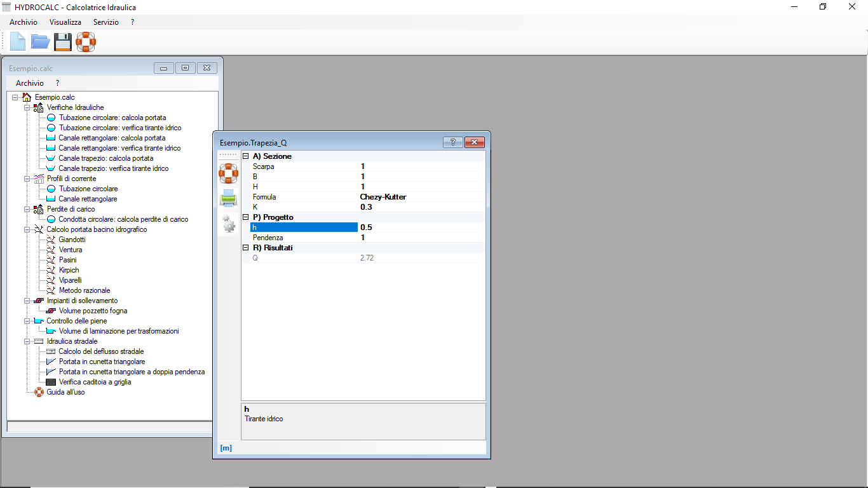Collapse the R) Risultati property group
The height and width of the screenshot is (488, 868).
point(246,248)
